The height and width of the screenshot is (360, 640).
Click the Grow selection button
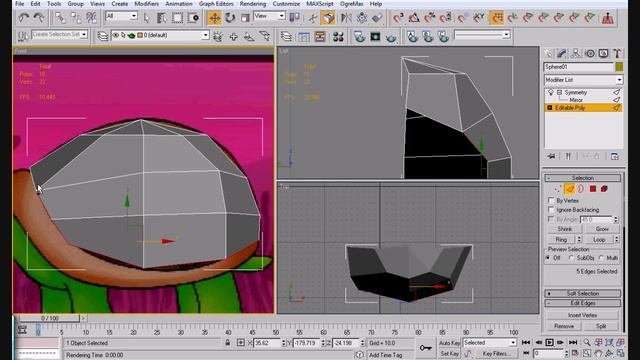point(602,229)
